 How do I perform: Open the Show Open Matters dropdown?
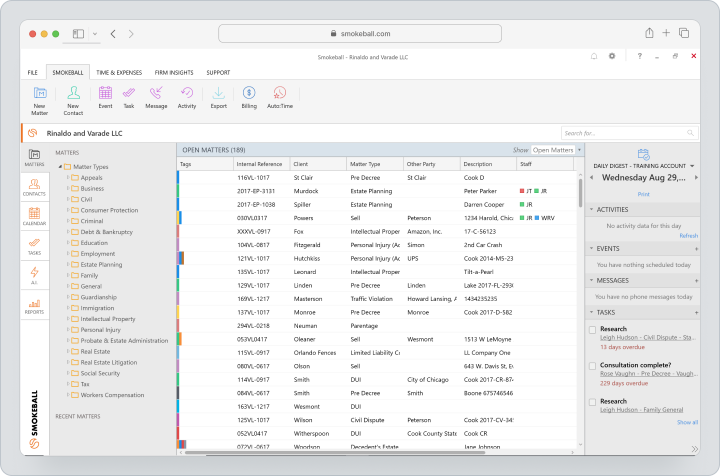click(x=557, y=150)
